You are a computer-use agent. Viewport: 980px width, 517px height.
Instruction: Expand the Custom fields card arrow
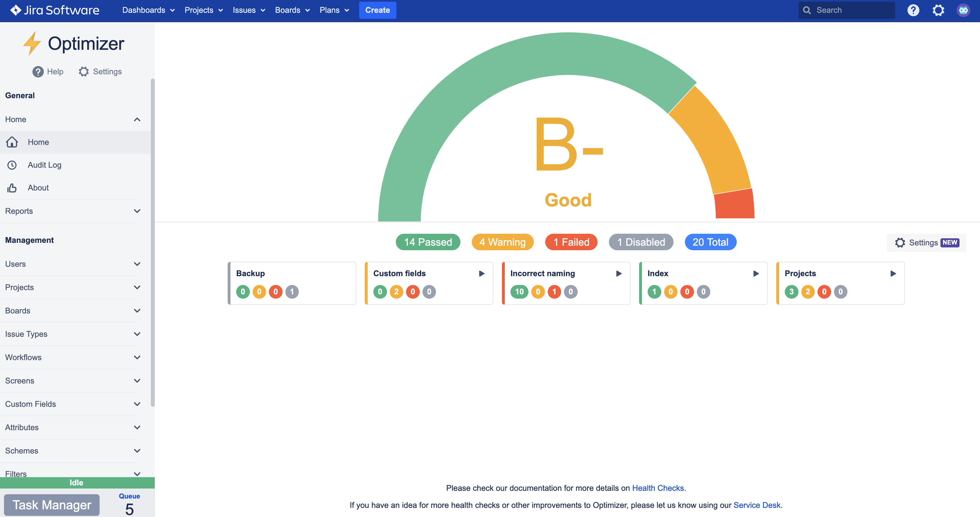coord(482,273)
